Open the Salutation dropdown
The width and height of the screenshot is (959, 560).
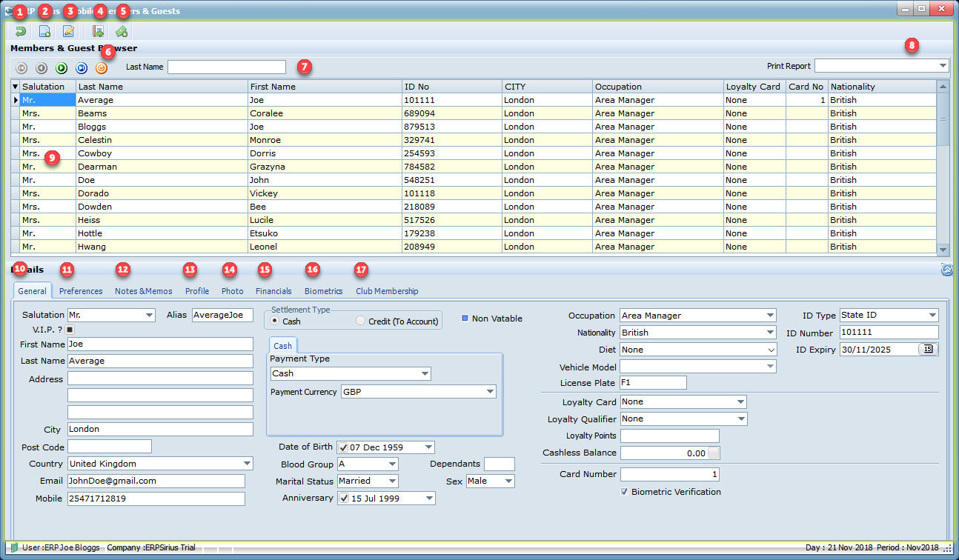point(150,315)
